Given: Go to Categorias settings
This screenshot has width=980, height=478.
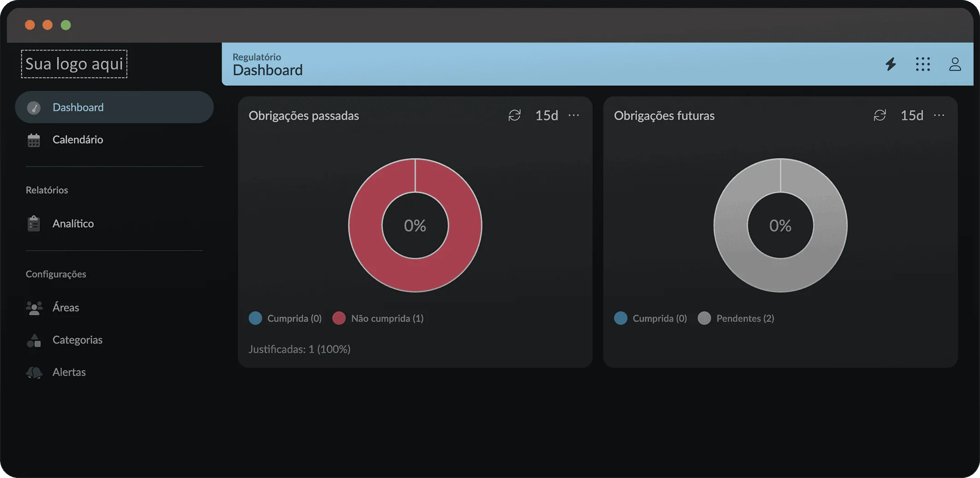Looking at the screenshot, I should [114, 340].
